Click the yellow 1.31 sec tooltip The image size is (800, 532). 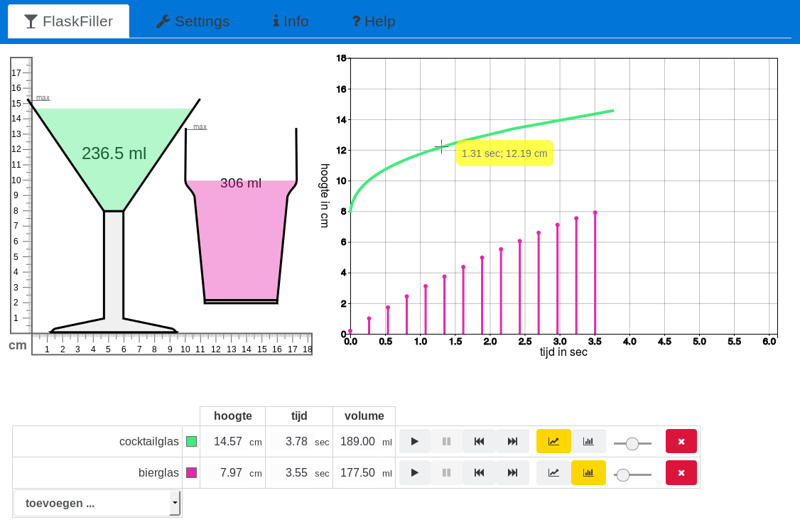tap(504, 153)
